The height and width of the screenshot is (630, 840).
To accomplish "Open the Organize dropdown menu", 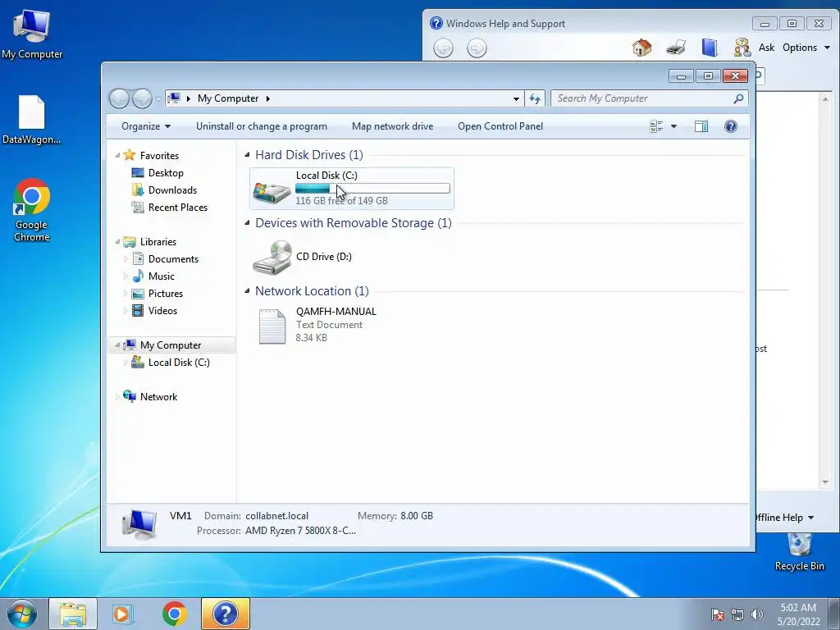I will point(146,126).
